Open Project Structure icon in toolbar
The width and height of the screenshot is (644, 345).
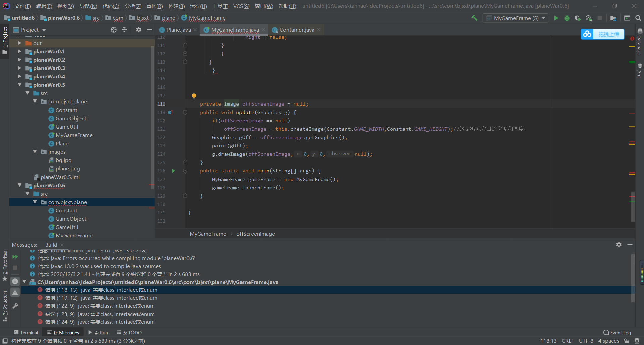pos(613,18)
